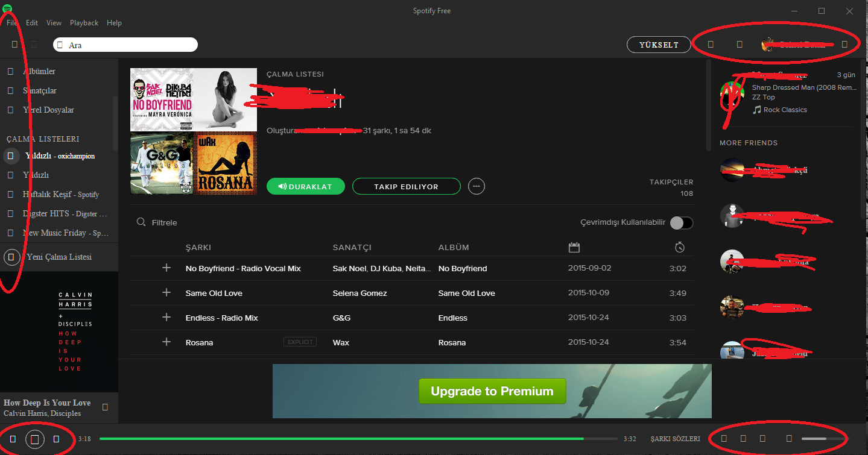Show lyrics via ŞARKI SÖZLERİ
This screenshot has width=868, height=455.
coord(676,439)
